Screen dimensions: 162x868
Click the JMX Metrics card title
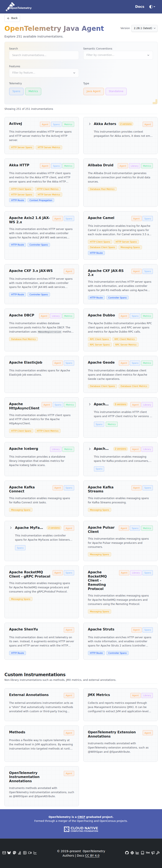coord(99,695)
